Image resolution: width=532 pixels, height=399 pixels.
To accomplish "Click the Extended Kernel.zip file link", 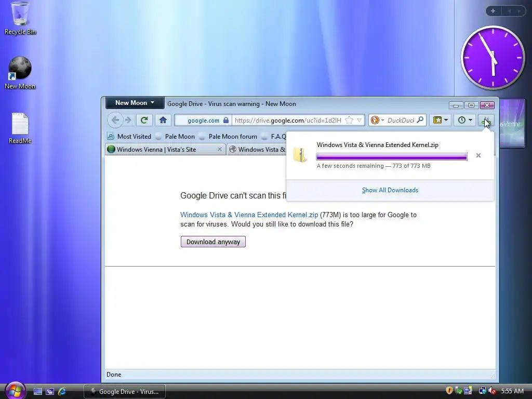I will (249, 215).
